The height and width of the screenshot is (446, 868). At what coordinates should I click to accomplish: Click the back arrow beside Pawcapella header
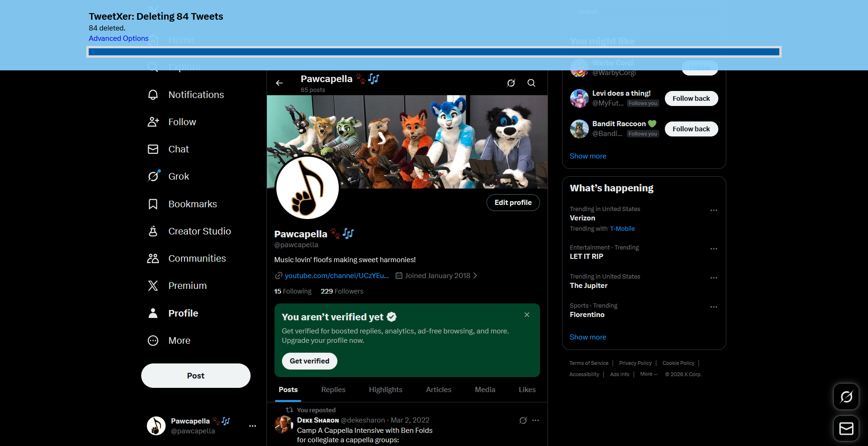(x=280, y=83)
